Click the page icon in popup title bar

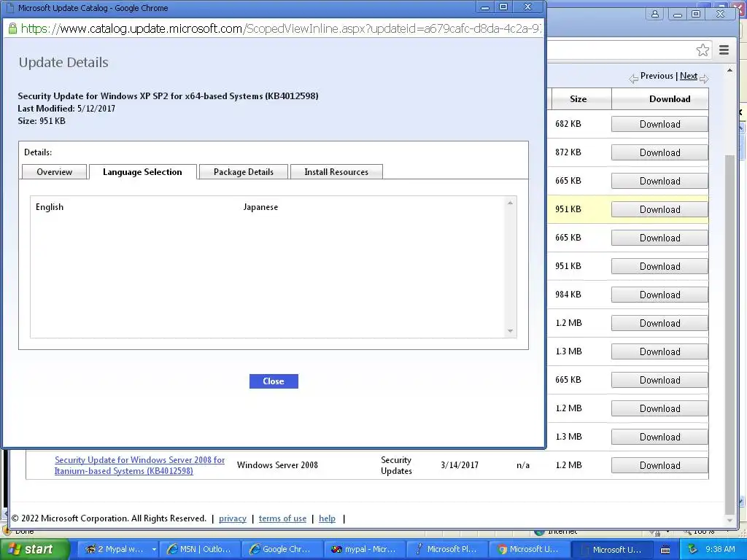coord(9,8)
